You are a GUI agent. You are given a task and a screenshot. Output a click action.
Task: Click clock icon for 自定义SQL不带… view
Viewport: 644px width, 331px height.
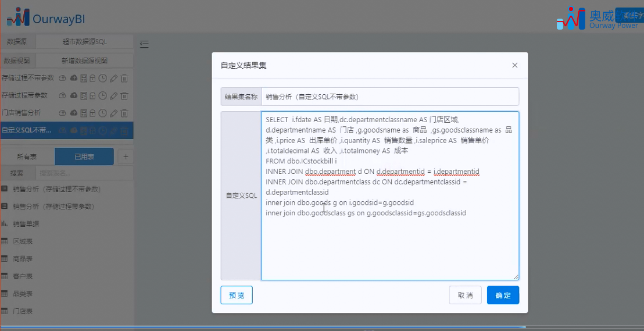(x=103, y=130)
